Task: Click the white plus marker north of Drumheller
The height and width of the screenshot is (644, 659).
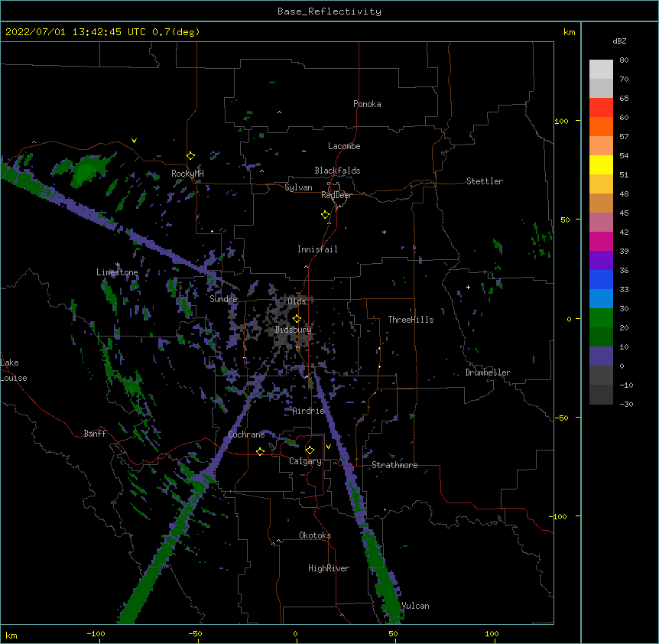Action: point(468,287)
